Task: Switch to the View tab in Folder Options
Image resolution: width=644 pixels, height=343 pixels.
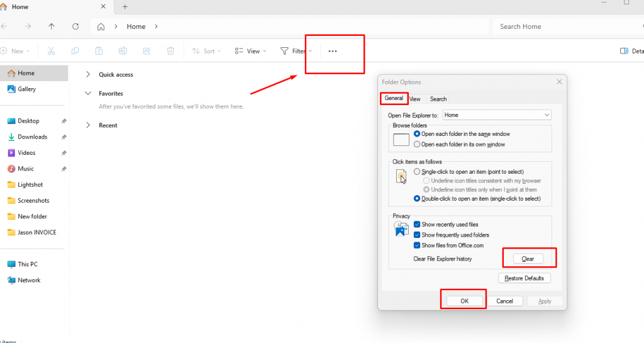Action: (x=415, y=99)
